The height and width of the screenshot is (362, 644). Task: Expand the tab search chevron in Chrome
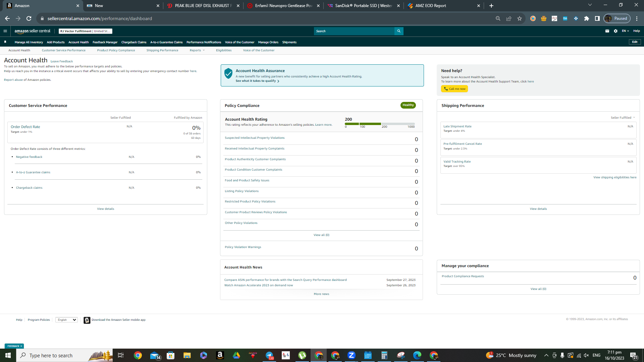[590, 5]
